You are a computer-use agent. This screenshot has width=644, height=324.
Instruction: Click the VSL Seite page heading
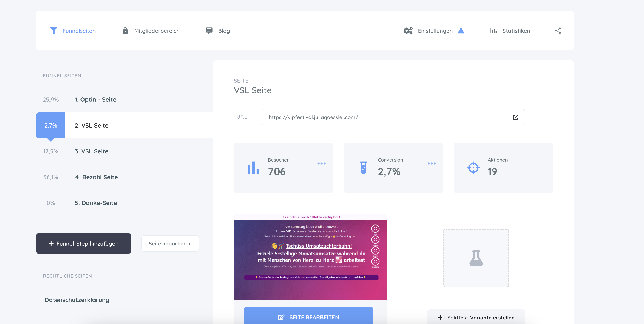pyautogui.click(x=253, y=90)
